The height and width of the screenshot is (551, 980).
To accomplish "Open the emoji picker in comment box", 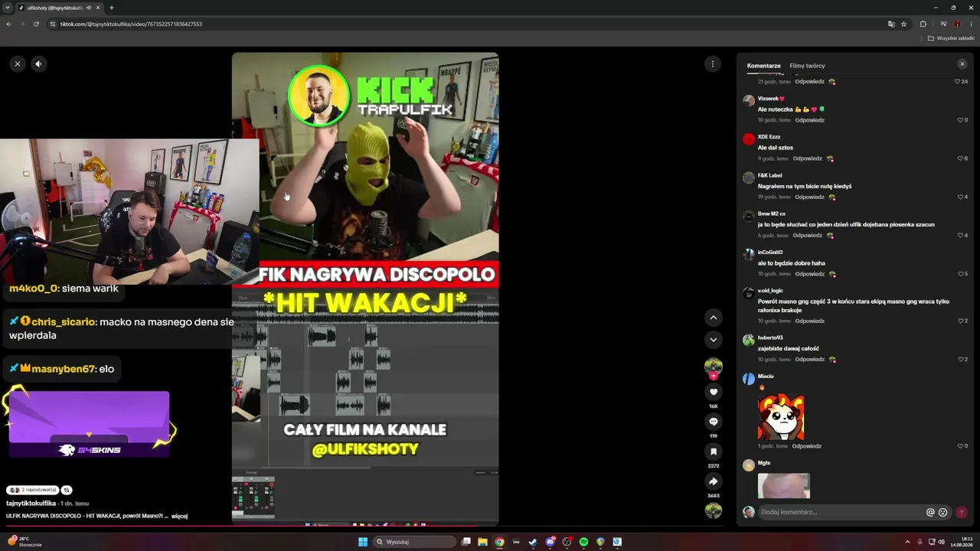I will tap(943, 512).
